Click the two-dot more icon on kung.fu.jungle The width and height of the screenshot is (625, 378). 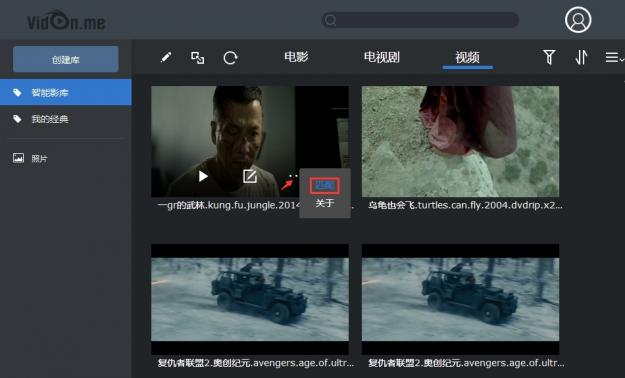click(293, 176)
